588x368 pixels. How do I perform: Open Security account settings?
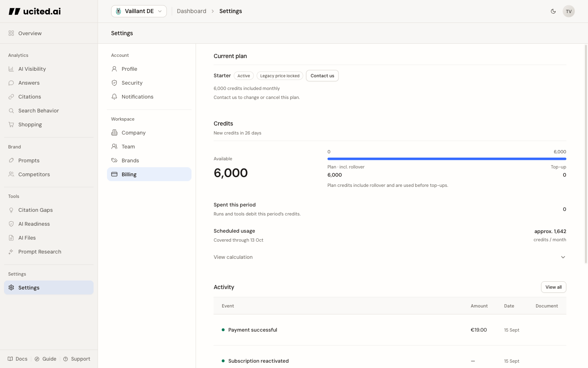coord(149,83)
